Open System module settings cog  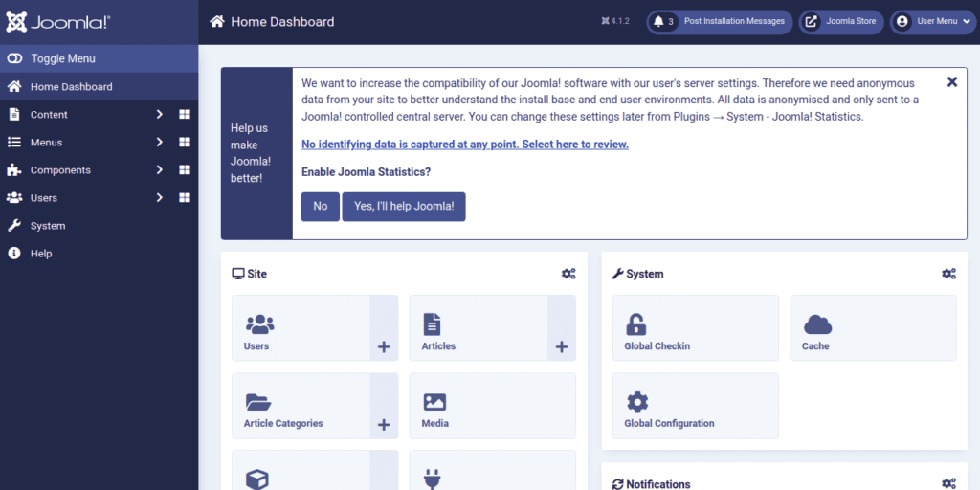[948, 274]
